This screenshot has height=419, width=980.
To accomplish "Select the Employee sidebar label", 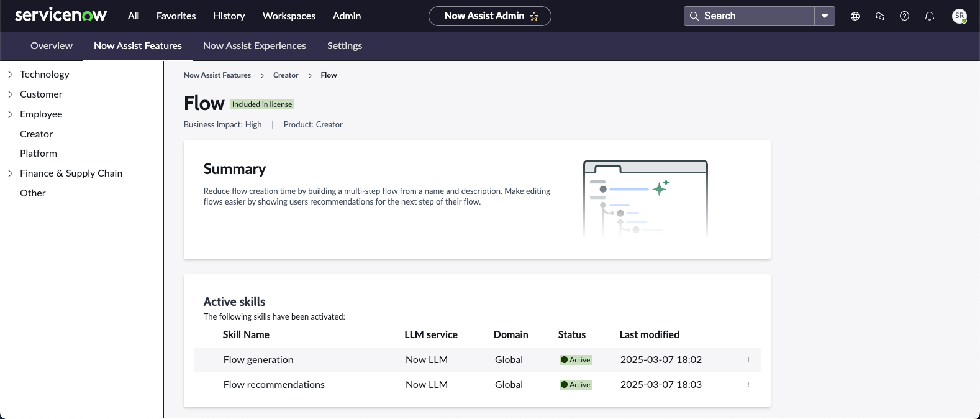I will coord(41,114).
